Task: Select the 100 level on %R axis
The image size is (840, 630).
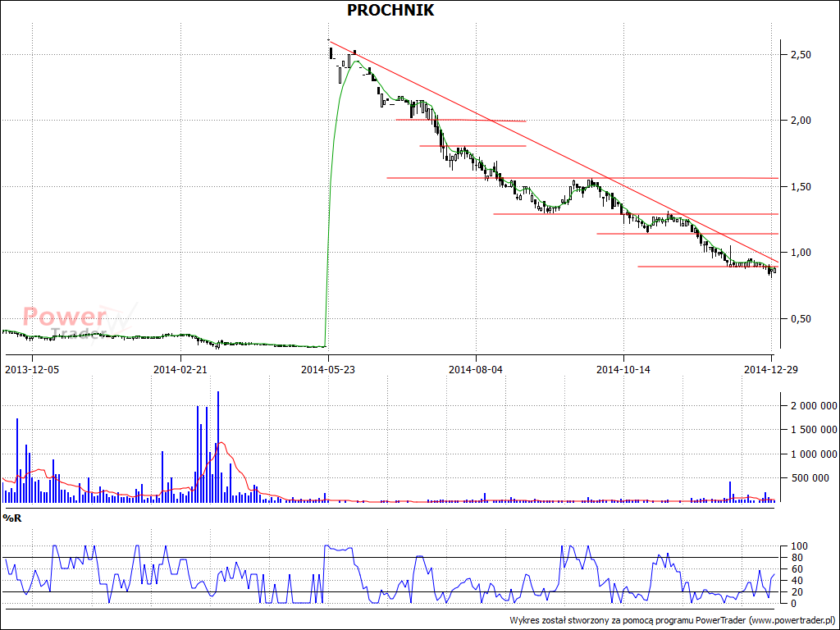Action: coord(797,546)
